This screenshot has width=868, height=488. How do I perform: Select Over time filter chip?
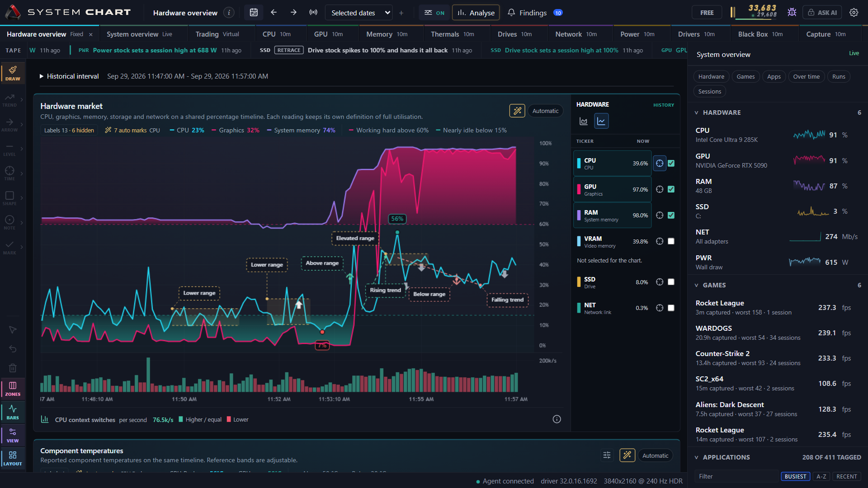click(x=806, y=77)
